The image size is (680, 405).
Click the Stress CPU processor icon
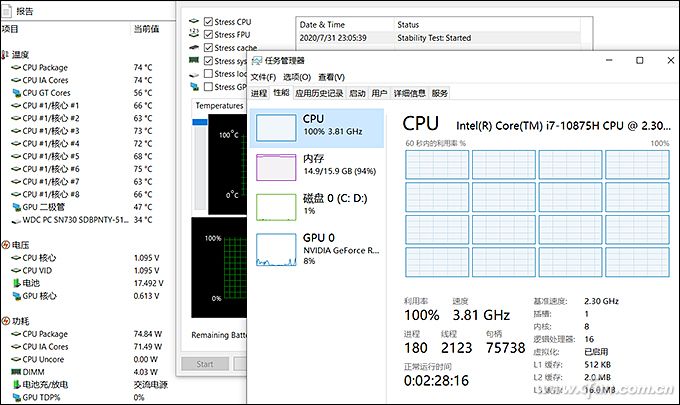pyautogui.click(x=194, y=21)
